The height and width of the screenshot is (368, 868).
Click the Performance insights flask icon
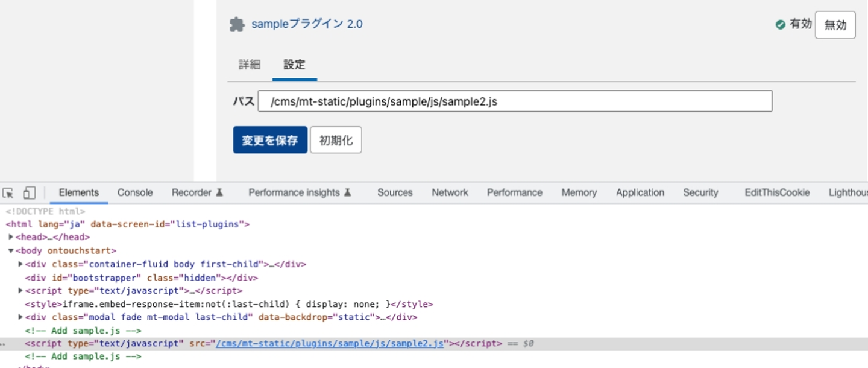pyautogui.click(x=348, y=193)
